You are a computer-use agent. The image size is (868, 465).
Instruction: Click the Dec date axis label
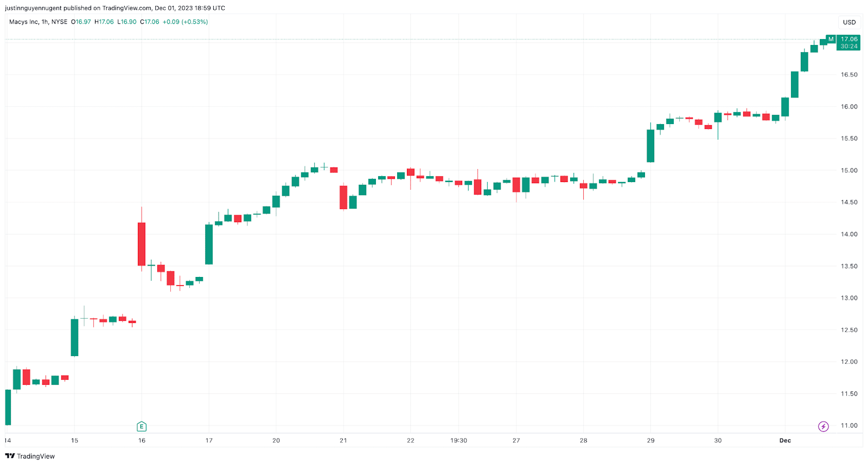point(785,441)
